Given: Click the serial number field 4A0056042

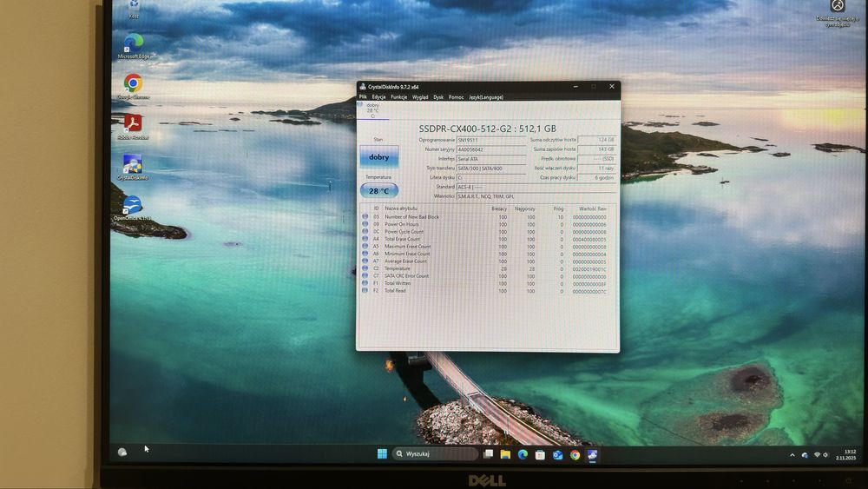Looking at the screenshot, I should [x=490, y=149].
